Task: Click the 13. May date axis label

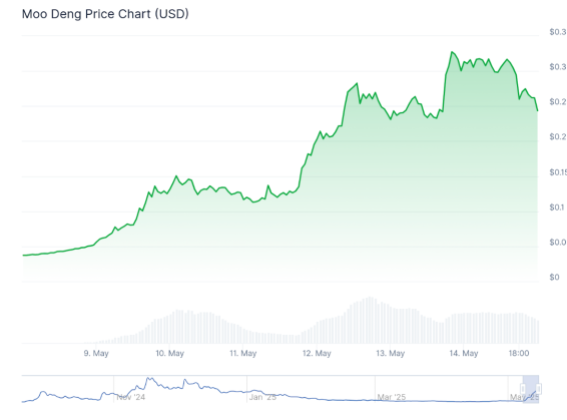Action: click(390, 353)
